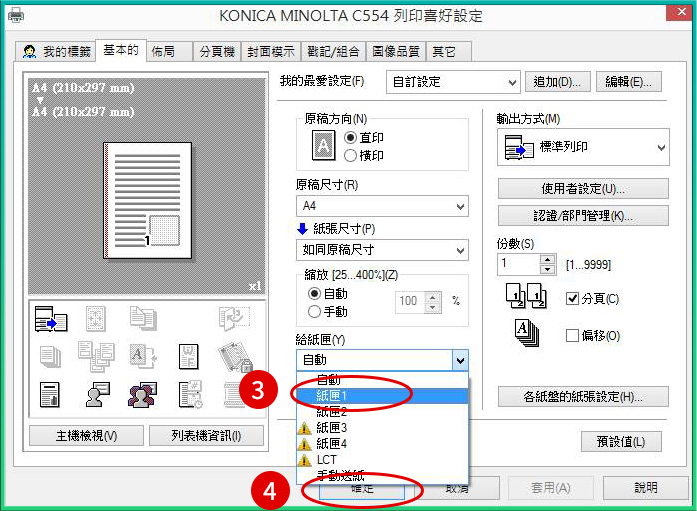This screenshot has height=511, width=697.
Task: Open 使用者設定(U)... user settings
Action: point(583,189)
